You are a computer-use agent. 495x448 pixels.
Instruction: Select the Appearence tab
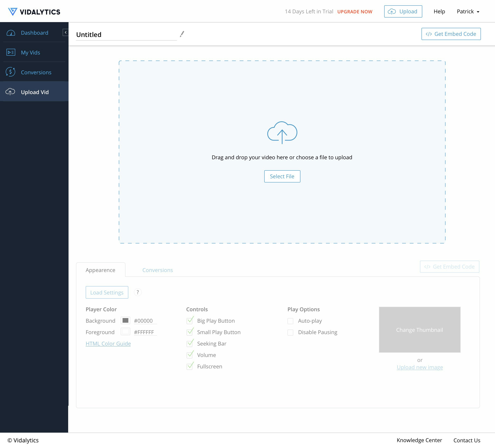click(100, 270)
